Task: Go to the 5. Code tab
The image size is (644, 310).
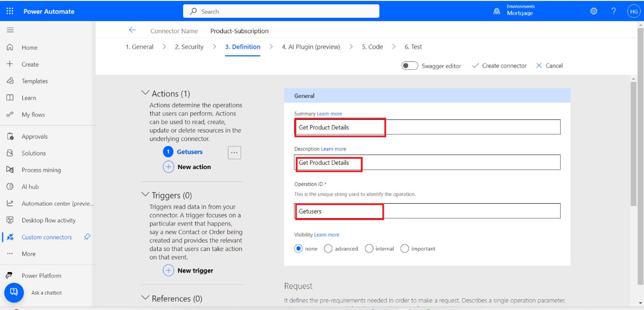Action: pos(372,47)
